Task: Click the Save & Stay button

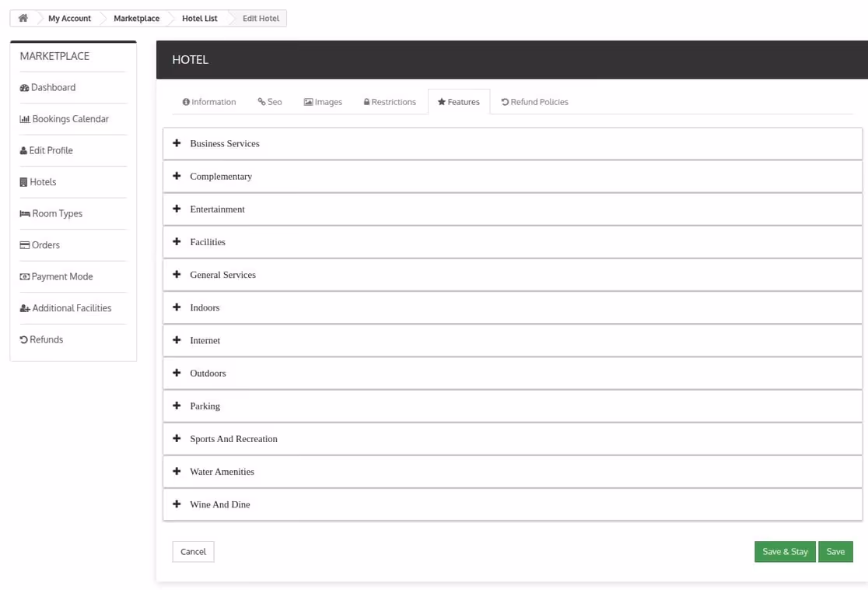Action: coord(785,552)
